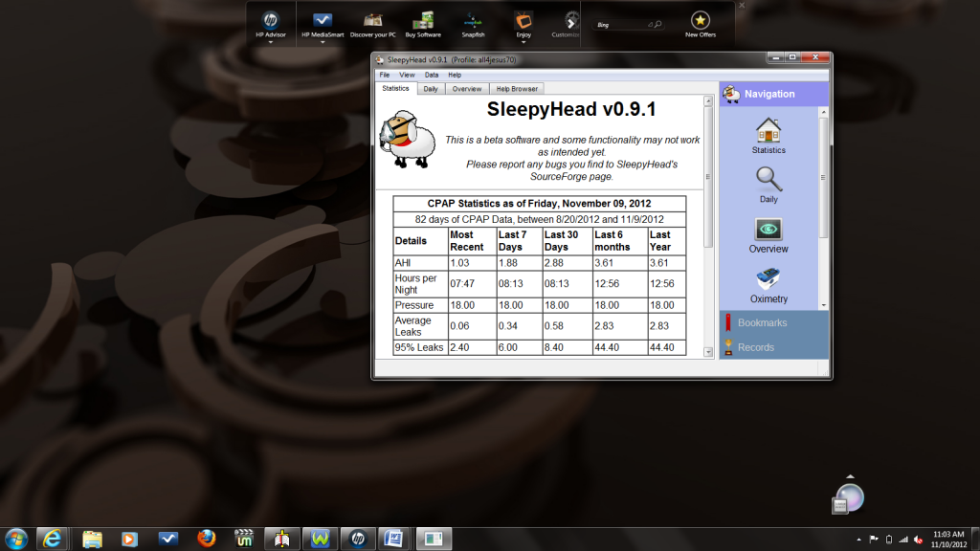
Task: Switch to the Help Browser tab
Action: (517, 89)
